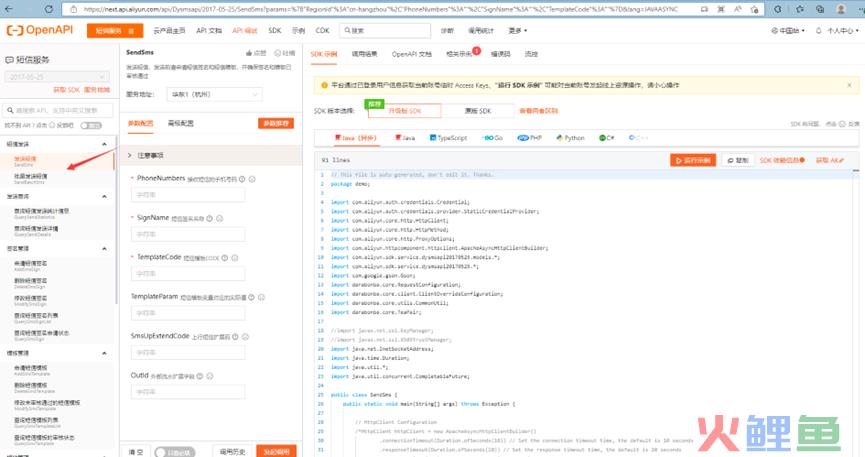The image size is (865, 457).
Task: Open the API 文档 top navigation item
Action: tap(209, 31)
